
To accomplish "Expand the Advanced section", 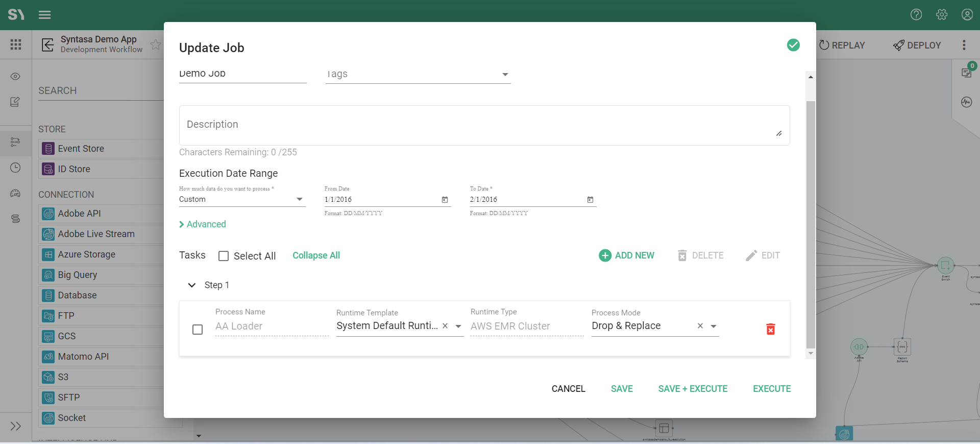I will pyautogui.click(x=203, y=224).
